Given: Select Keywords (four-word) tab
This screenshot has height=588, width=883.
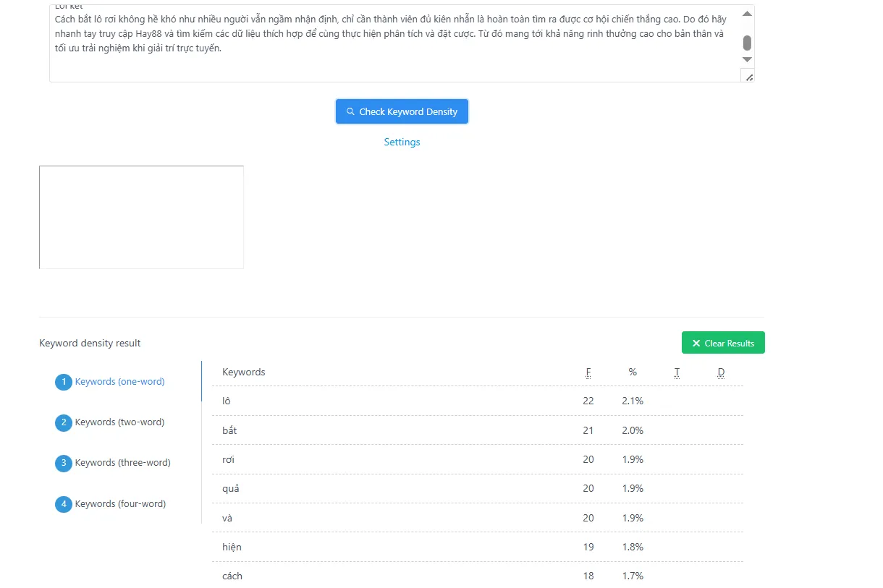Looking at the screenshot, I should [x=120, y=504].
